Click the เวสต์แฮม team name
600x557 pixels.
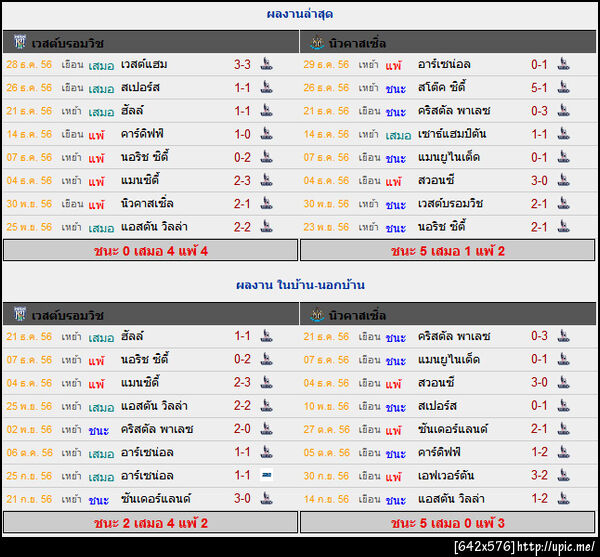click(144, 64)
